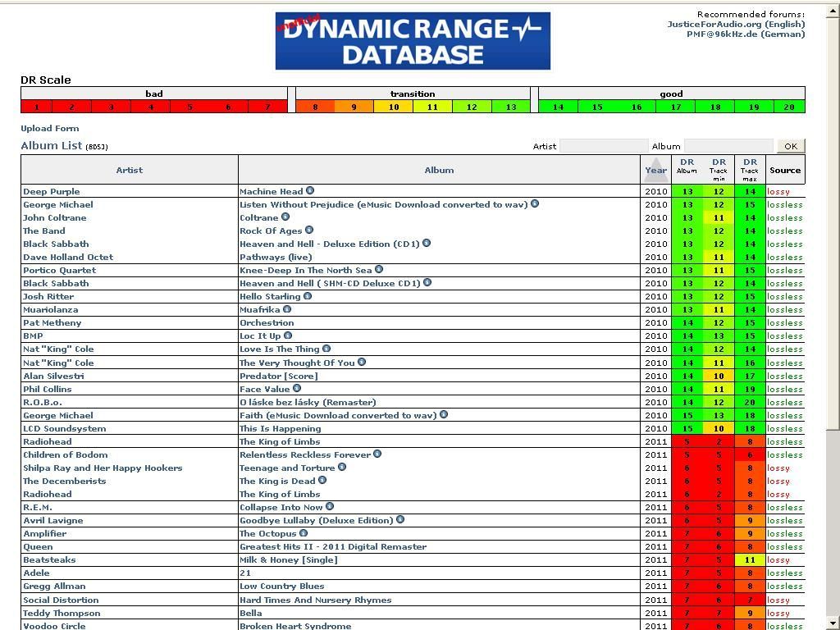Open info icon for Heaven and Hell - Deluxe Edition (CD1)
Viewport: 840px width, 630px height.
(427, 243)
